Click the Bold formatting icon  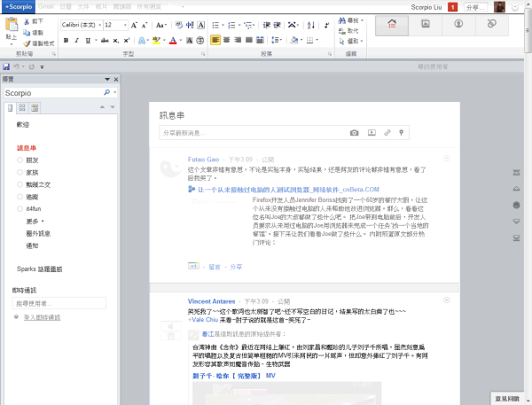(x=66, y=40)
